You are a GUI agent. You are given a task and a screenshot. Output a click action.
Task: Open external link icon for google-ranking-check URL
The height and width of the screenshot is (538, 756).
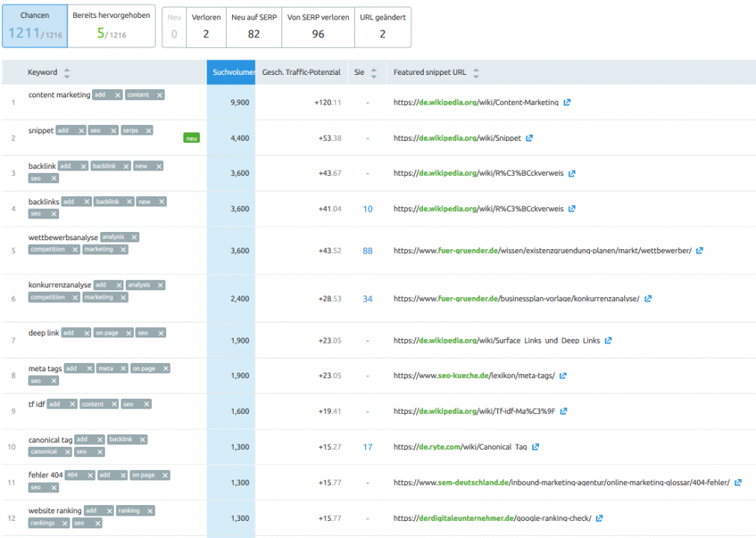point(600,519)
